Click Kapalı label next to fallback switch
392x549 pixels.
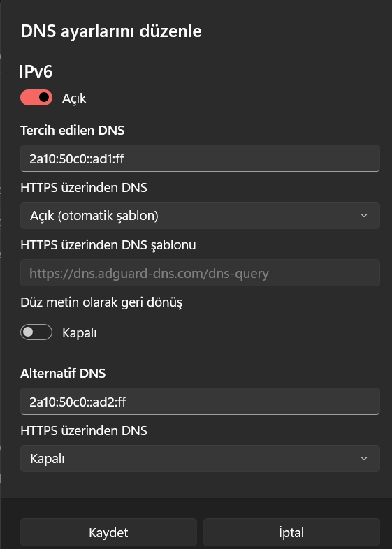point(80,333)
